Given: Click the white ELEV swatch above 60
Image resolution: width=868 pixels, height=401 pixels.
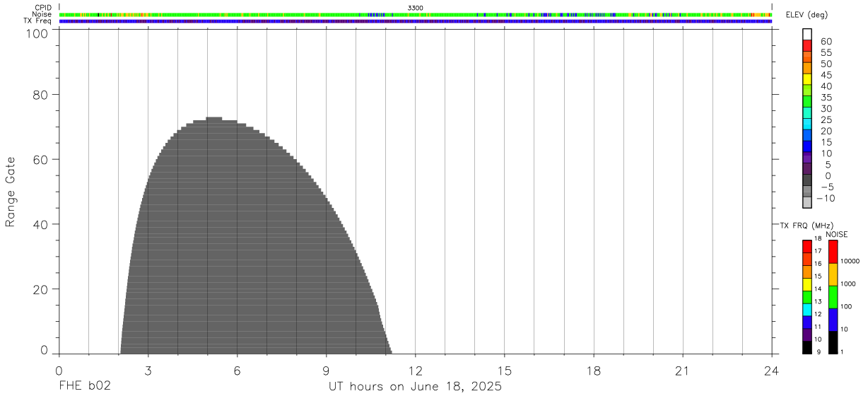Looking at the screenshot, I should point(807,34).
